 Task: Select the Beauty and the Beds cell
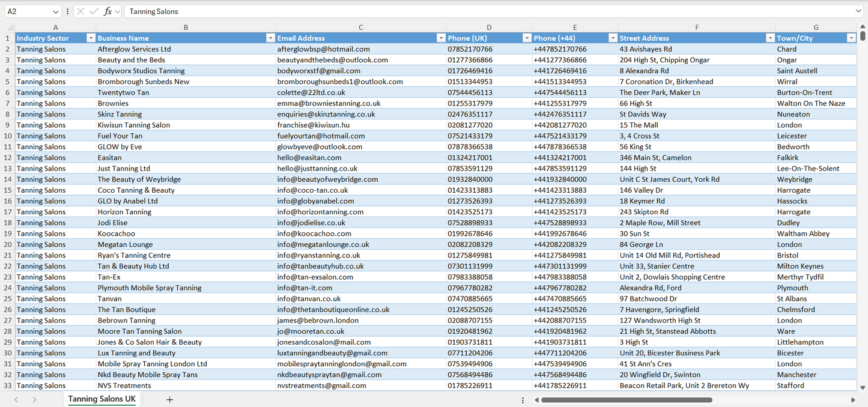pyautogui.click(x=186, y=60)
